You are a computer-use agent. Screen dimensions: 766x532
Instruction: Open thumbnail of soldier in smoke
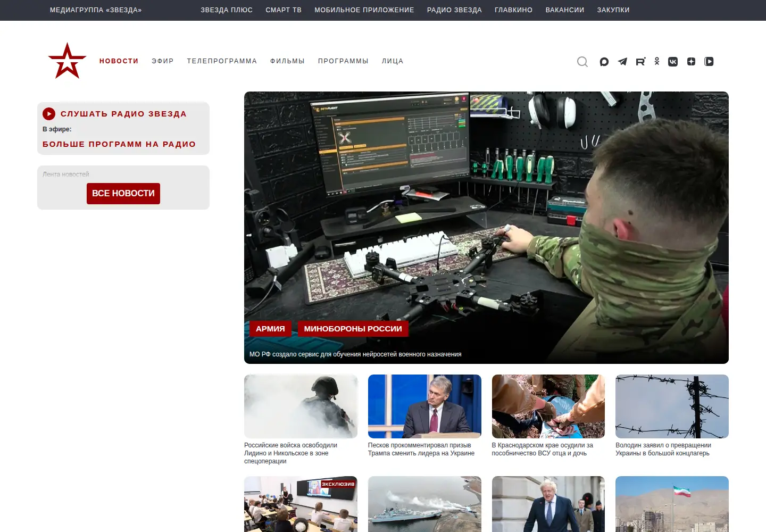pyautogui.click(x=301, y=406)
